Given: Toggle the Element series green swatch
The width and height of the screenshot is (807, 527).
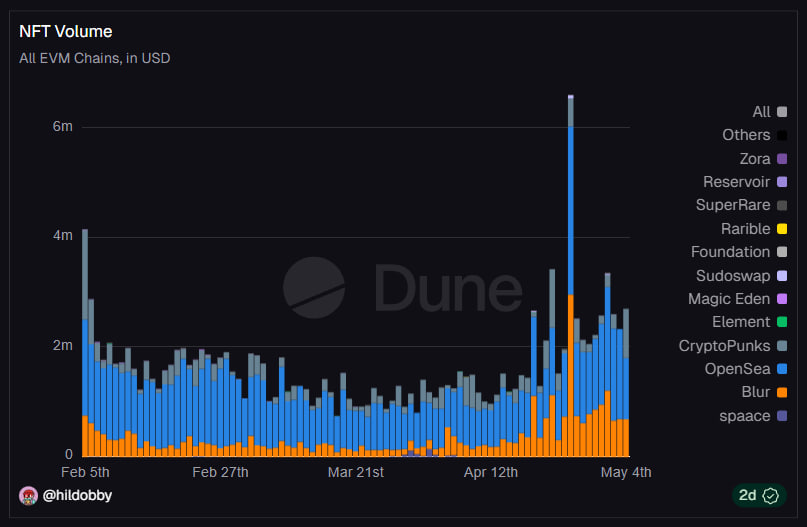Looking at the screenshot, I should (x=782, y=322).
